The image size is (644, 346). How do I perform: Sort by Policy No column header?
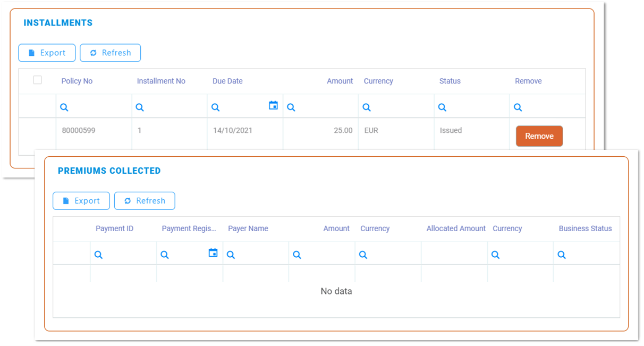tap(77, 81)
